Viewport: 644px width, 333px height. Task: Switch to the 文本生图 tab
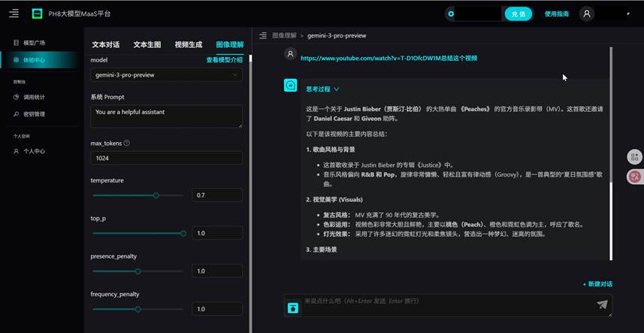(147, 45)
